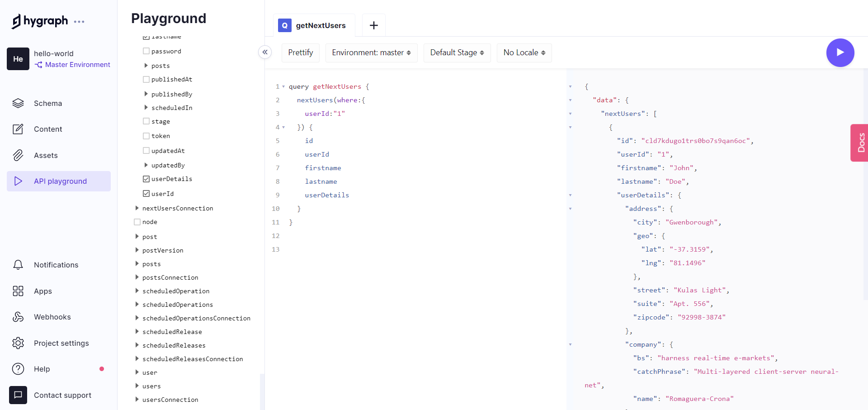The width and height of the screenshot is (868, 410).
Task: Check the token field checkbox
Action: pyautogui.click(x=146, y=136)
